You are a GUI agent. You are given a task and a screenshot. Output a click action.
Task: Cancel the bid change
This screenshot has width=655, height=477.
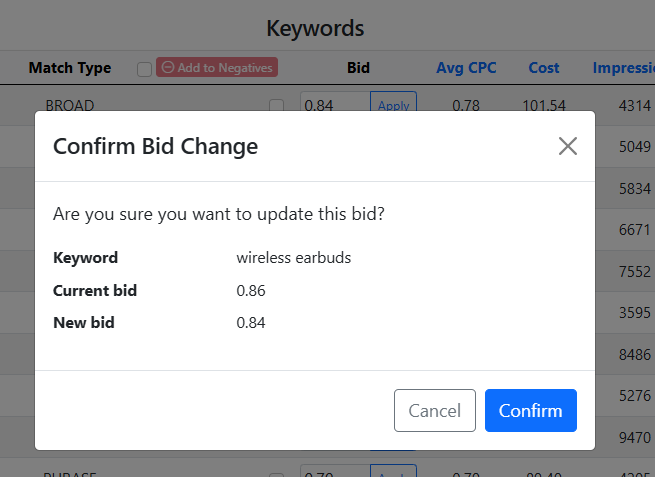(435, 410)
